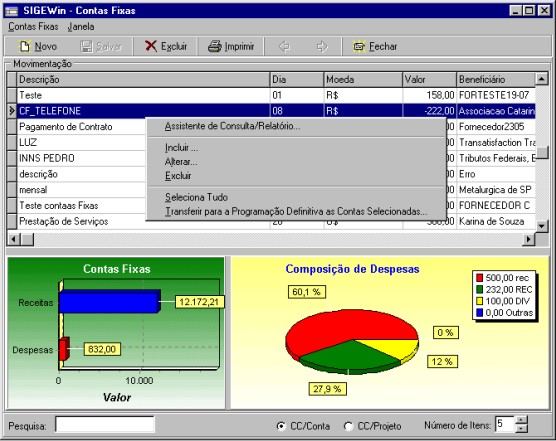Viewport: 556px width, 441px height.
Task: Click the 12 % pie label
Action: (442, 362)
